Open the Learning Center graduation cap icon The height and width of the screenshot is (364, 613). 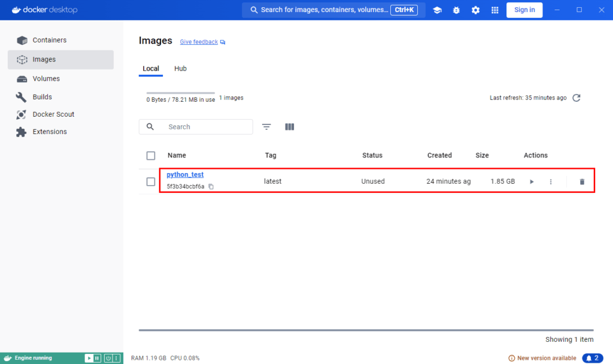437,10
